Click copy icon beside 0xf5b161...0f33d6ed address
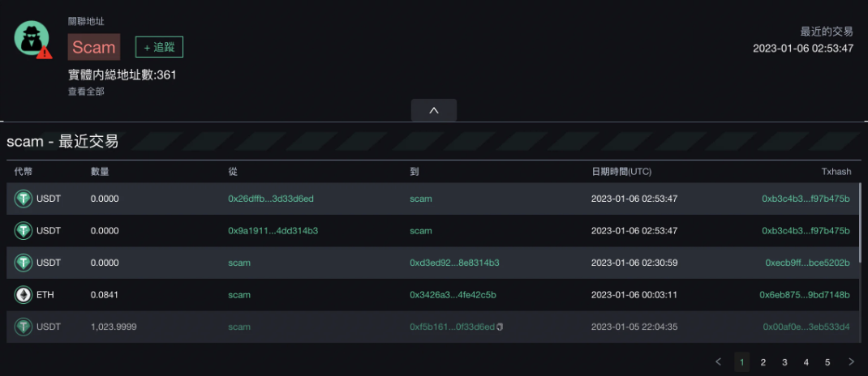This screenshot has height=376, width=868. coord(500,327)
